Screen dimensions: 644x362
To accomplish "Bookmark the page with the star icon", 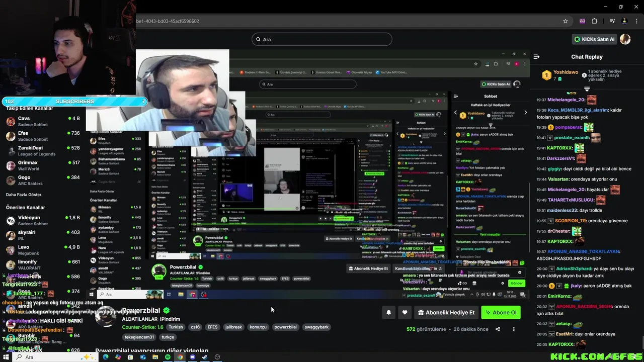I will click(566, 21).
